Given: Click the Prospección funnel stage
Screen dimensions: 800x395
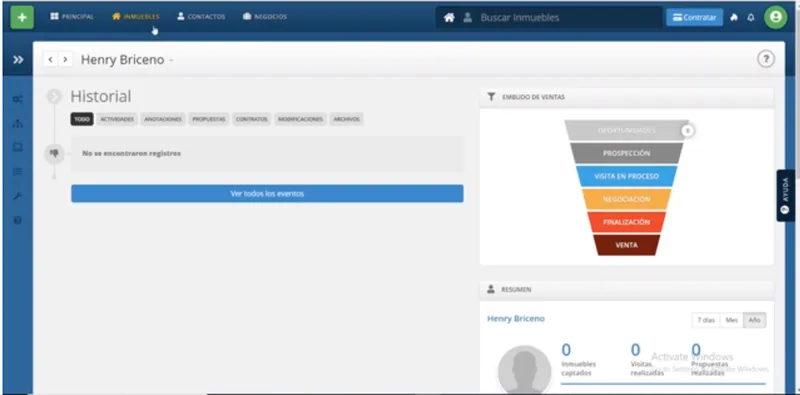Looking at the screenshot, I should (627, 153).
